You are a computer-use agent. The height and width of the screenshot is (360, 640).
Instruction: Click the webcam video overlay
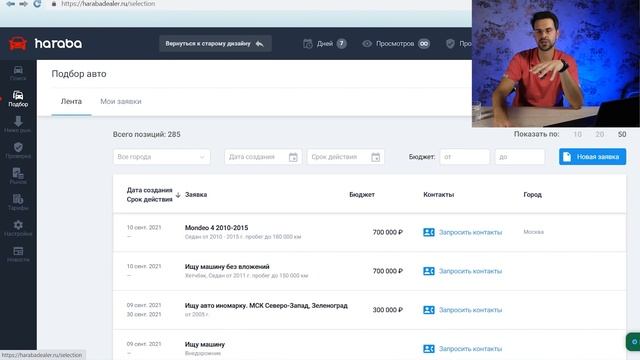(556, 63)
